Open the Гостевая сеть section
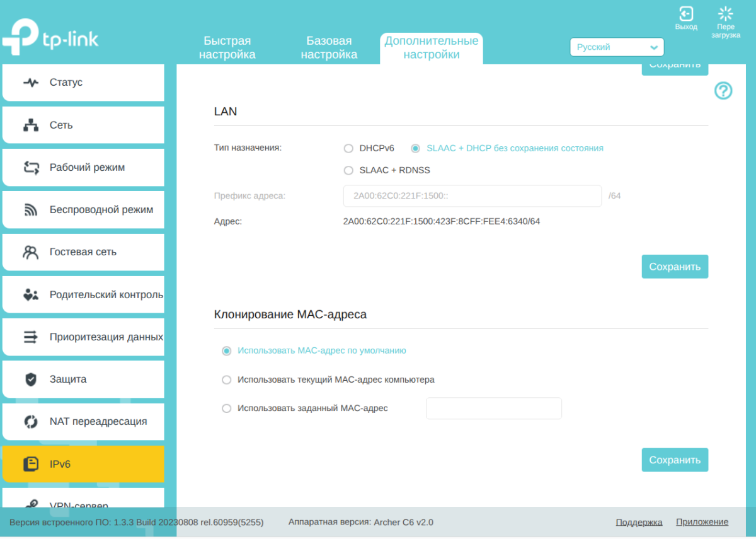This screenshot has width=756, height=539. [83, 252]
